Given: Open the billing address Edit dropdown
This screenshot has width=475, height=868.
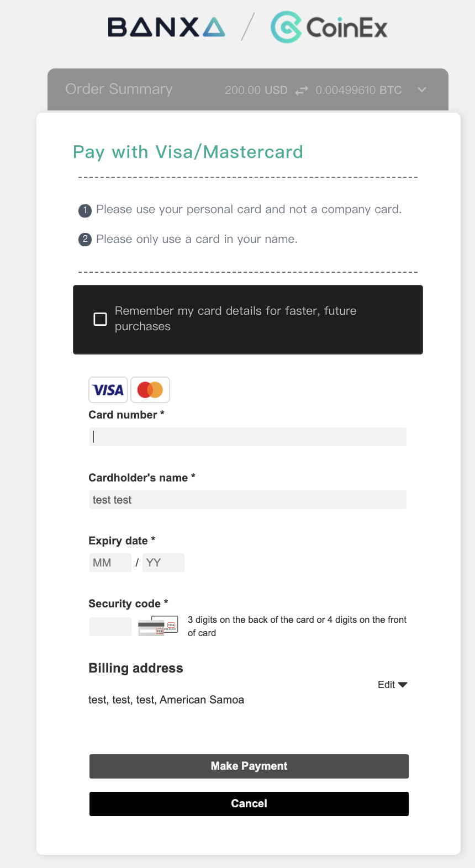Looking at the screenshot, I should (392, 685).
